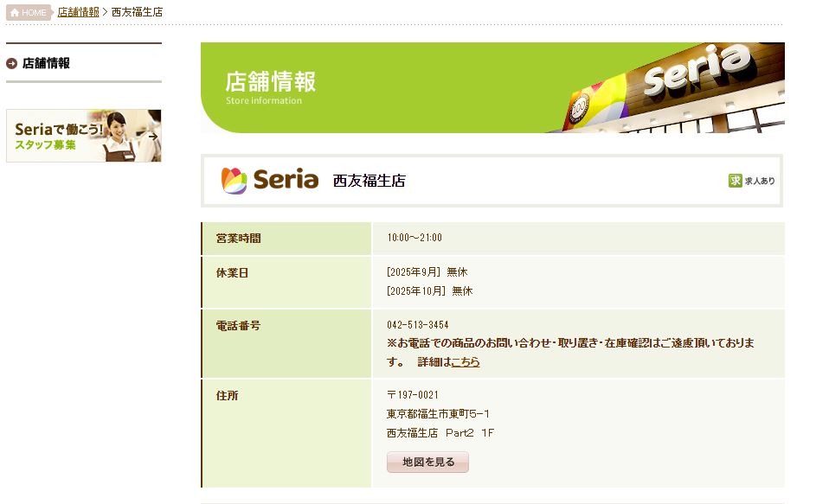Click the 西友福生店 breadcrumb text
Viewport: 829px width, 504px height.
click(x=137, y=13)
